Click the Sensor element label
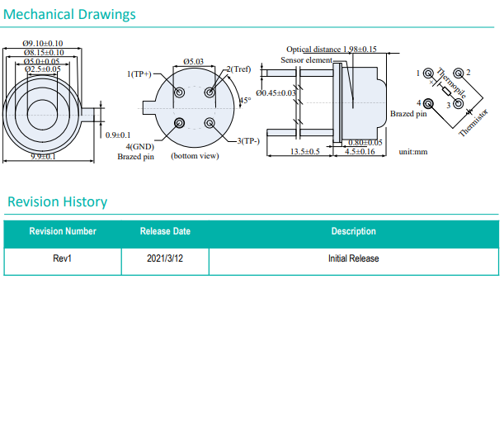The height and width of the screenshot is (440, 504). 306,60
